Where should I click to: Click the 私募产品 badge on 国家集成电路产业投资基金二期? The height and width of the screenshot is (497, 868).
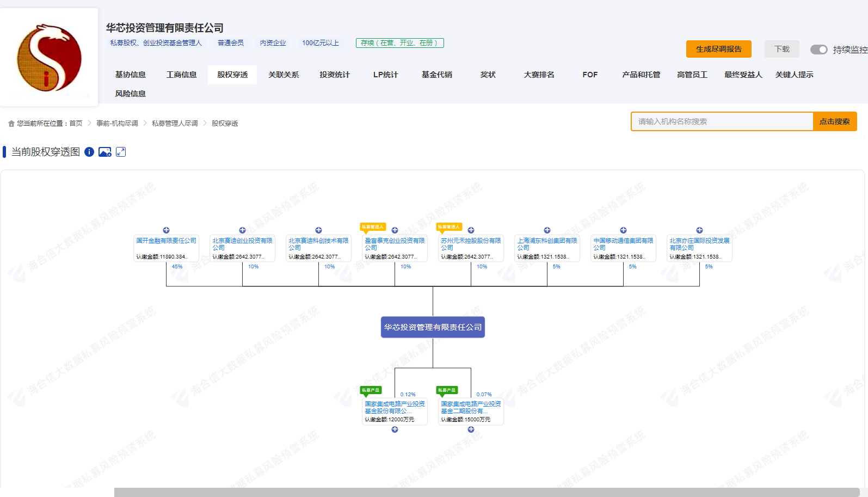pos(447,390)
